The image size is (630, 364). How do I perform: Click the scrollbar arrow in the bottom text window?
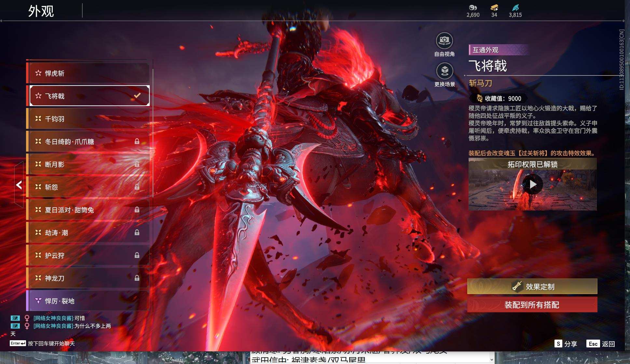pyautogui.click(x=492, y=359)
